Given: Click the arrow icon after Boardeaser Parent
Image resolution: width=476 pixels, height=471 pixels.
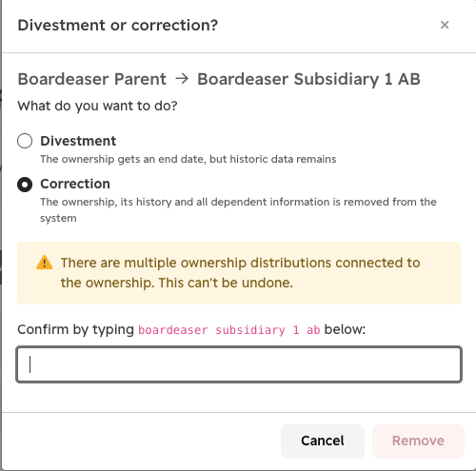Looking at the screenshot, I should click(182, 78).
